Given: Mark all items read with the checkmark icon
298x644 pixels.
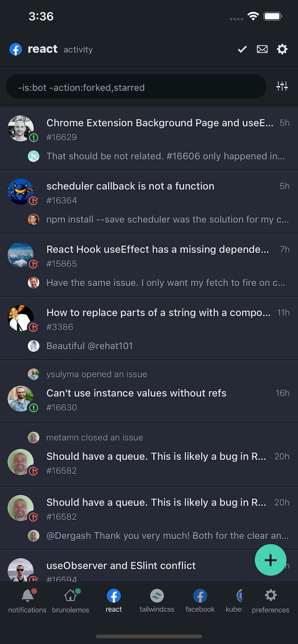Looking at the screenshot, I should coord(242,49).
